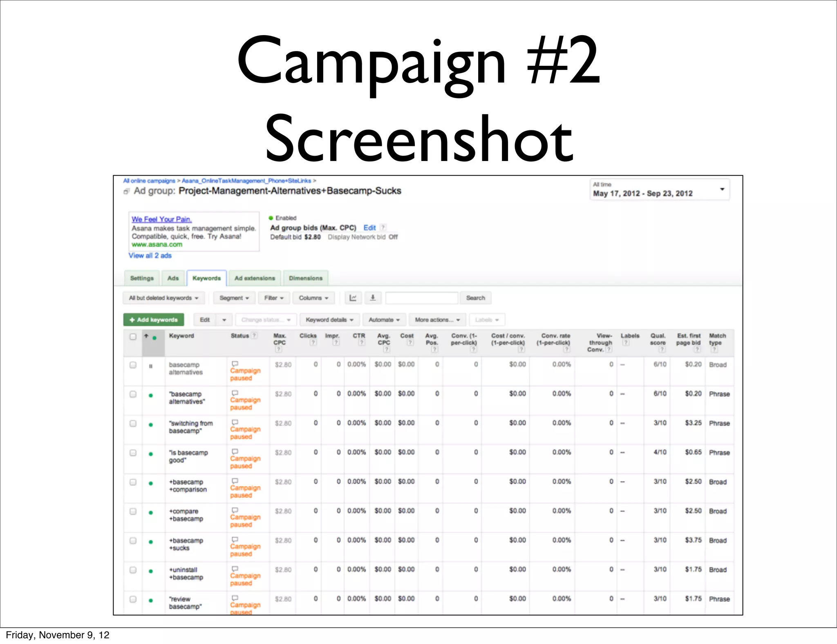Image resolution: width=837 pixels, height=644 pixels.
Task: Check the +uninstall +basecamp row checkbox
Action: tap(133, 570)
